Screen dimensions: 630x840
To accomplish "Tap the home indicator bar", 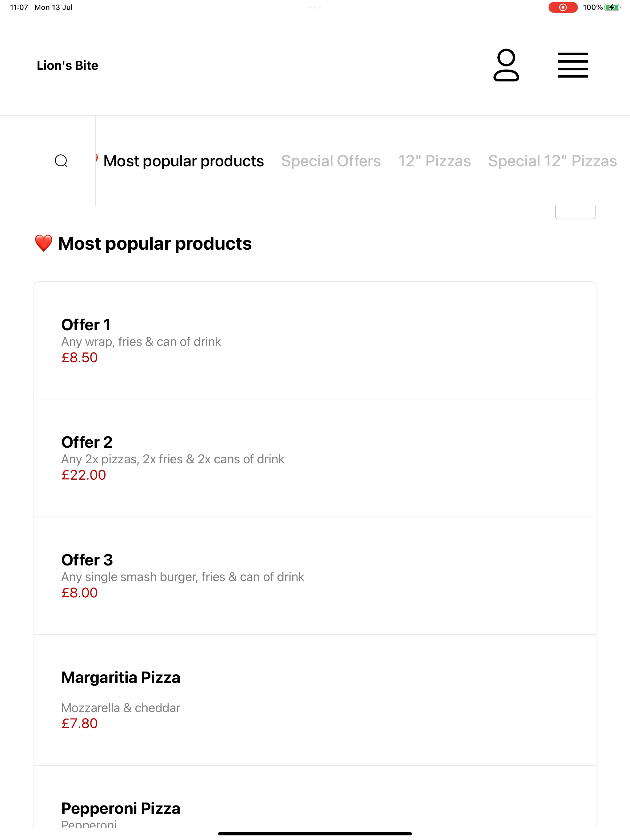I will click(315, 834).
